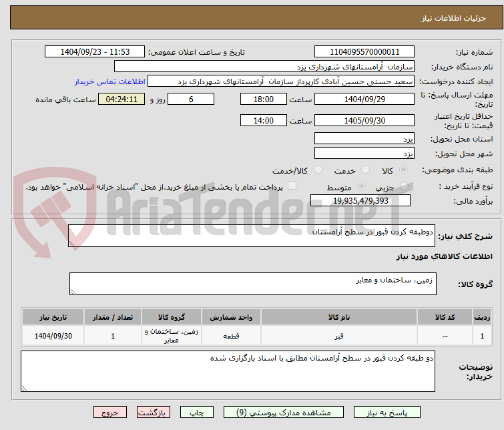Click the واحد شمارش column header
Image resolution: width=504 pixels, height=430 pixels.
[231, 317]
